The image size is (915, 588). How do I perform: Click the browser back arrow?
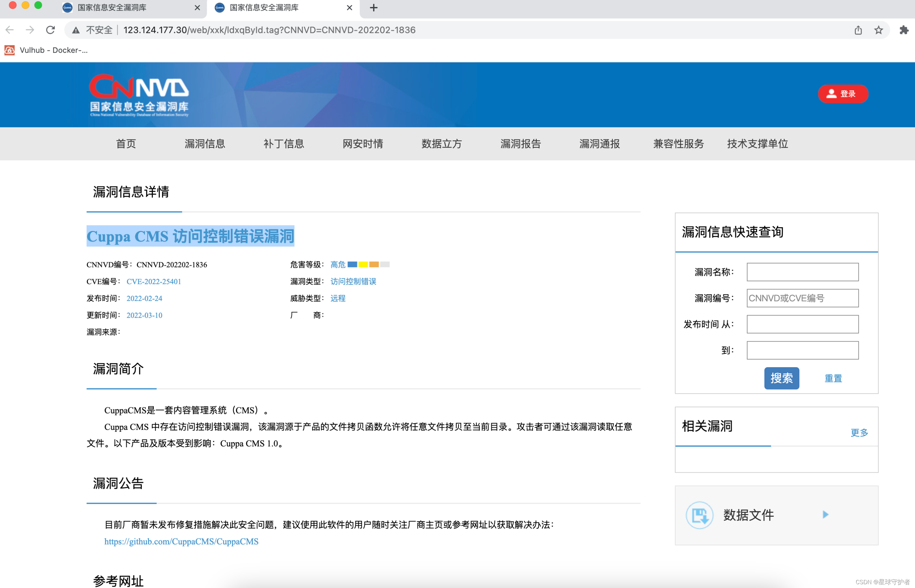pyautogui.click(x=10, y=30)
